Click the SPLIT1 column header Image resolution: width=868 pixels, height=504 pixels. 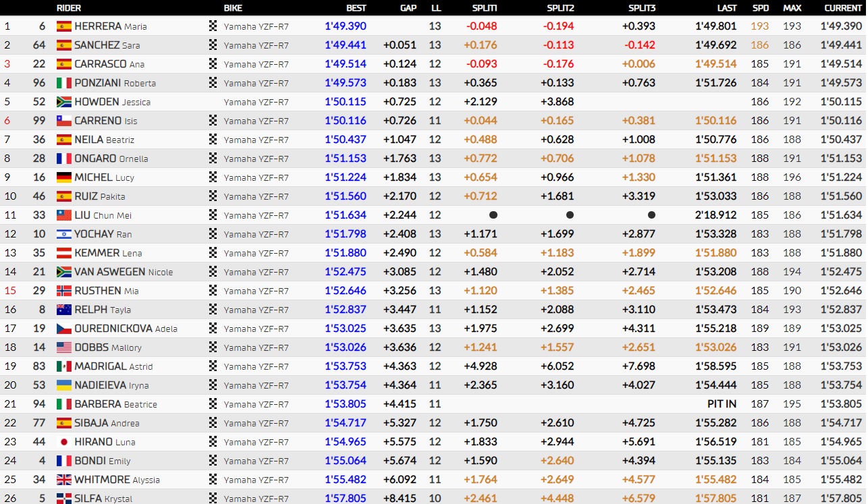tap(485, 8)
